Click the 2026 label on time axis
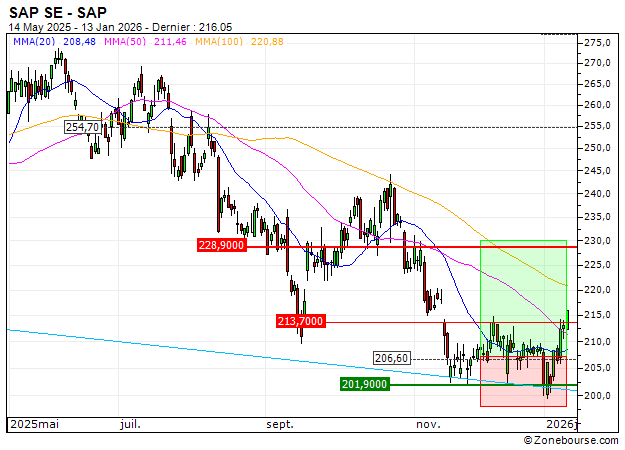This screenshot has height=450, width=625. point(558,424)
